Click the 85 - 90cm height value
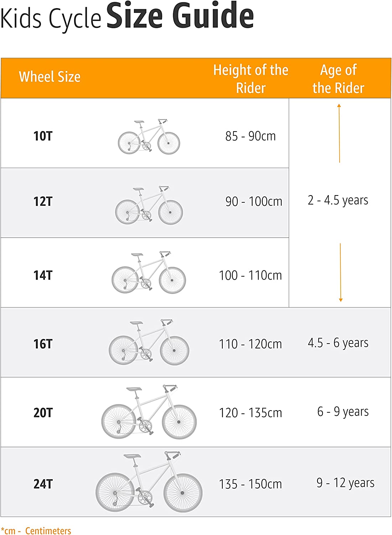Screen dimensions: 392x535 point(251,136)
